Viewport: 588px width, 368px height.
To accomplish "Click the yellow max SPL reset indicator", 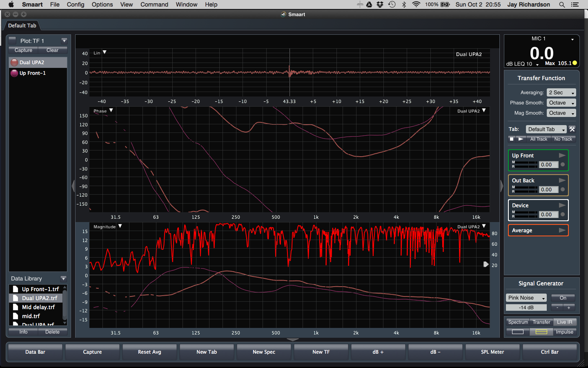I will [x=575, y=63].
